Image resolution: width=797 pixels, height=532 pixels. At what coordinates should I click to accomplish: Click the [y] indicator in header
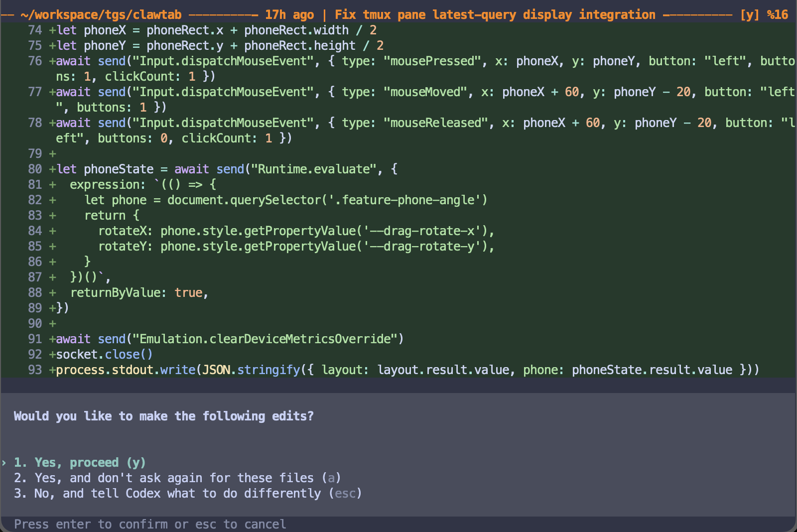point(750,15)
